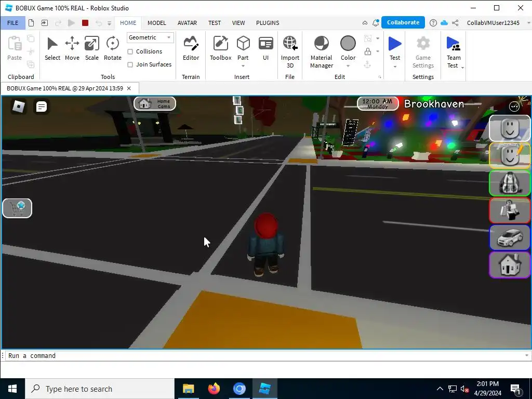Viewport: 532px width, 399px height.
Task: Toggle the Join Surfaces checkbox
Action: (x=130, y=64)
